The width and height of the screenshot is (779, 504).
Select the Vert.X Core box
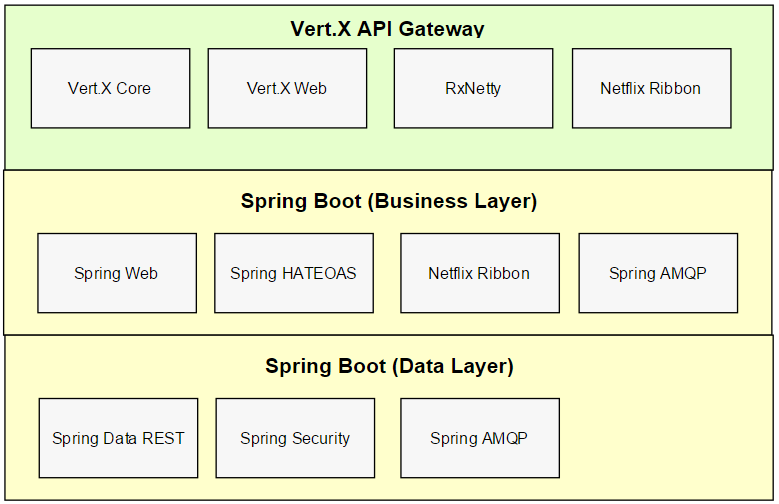pyautogui.click(x=110, y=88)
